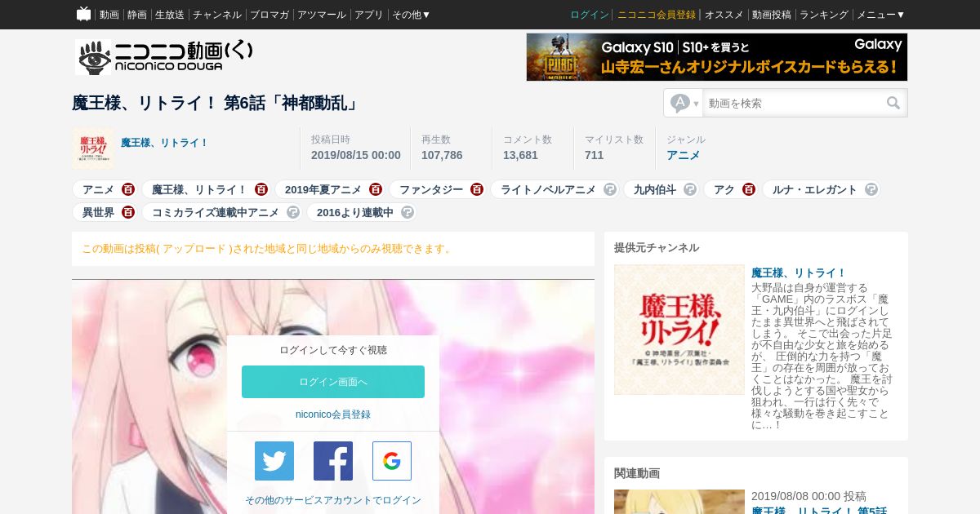Click the TV icon in top bar
This screenshot has height=514, width=980.
click(x=83, y=14)
